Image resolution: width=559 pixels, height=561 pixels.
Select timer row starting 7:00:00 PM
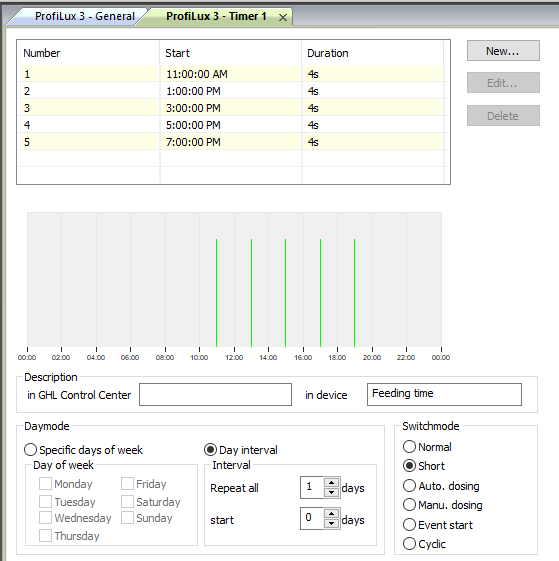click(232, 142)
